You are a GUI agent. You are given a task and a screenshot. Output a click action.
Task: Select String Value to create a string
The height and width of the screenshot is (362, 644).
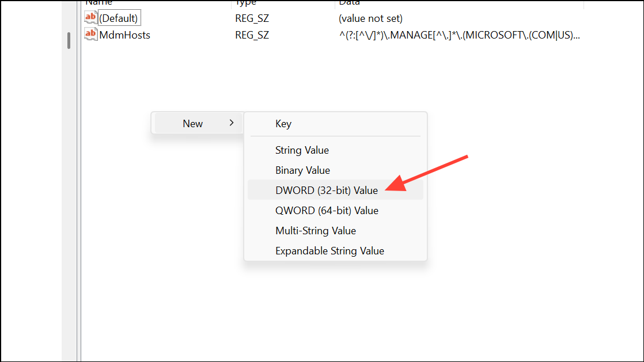[302, 150]
